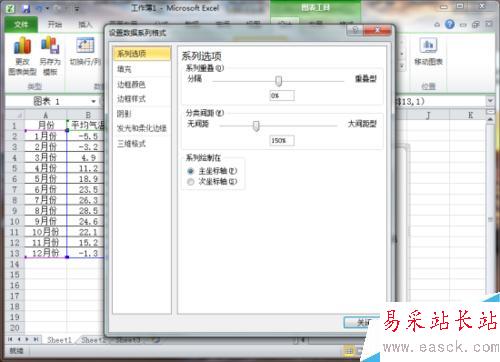Screen dimensions: 500x362
Task: Click cell containing 6月份
Action: click(46, 189)
